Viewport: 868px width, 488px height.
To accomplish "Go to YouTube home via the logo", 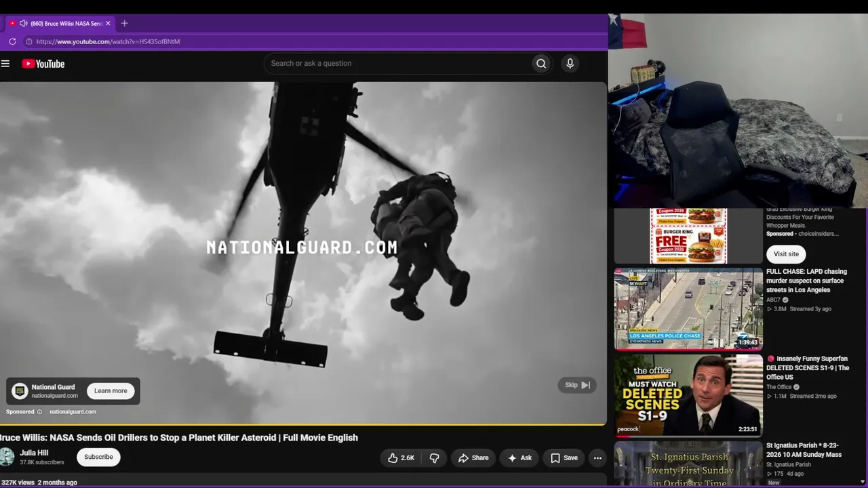I will [43, 64].
